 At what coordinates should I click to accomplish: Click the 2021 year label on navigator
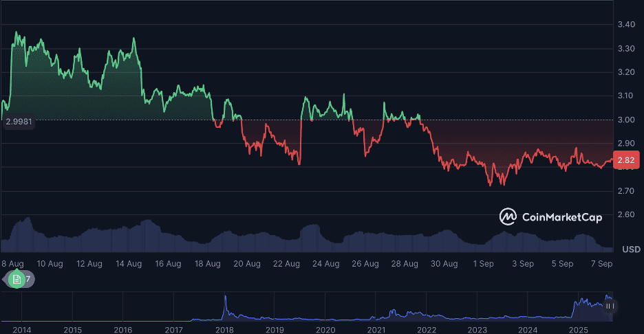376,329
